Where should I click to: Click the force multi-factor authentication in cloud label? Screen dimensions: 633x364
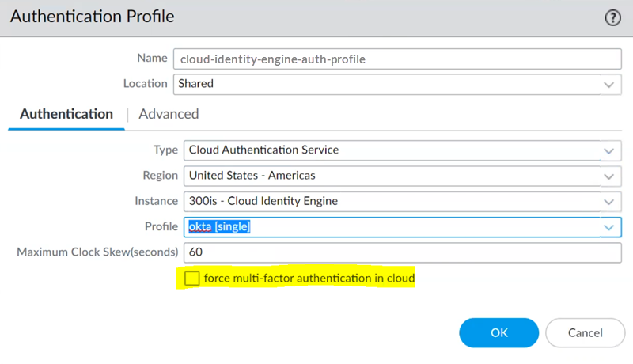pos(309,279)
